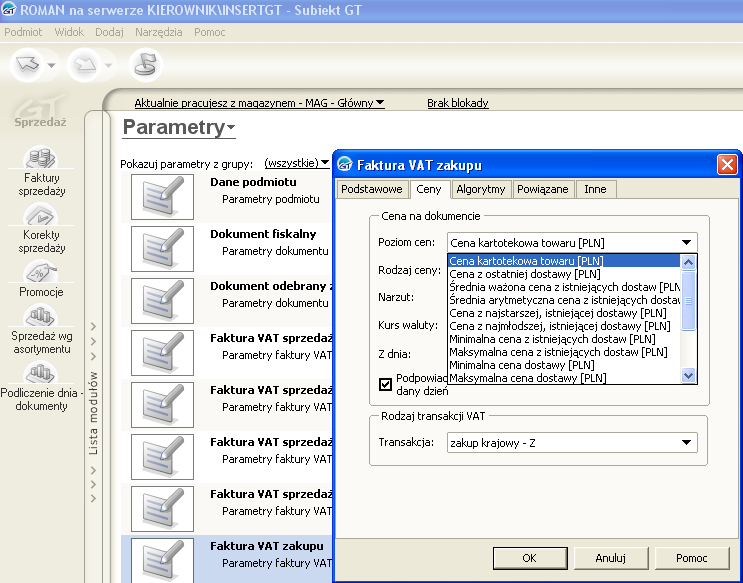Click the back navigation arrow icon
Viewport: 743px width, 583px height.
27,64
